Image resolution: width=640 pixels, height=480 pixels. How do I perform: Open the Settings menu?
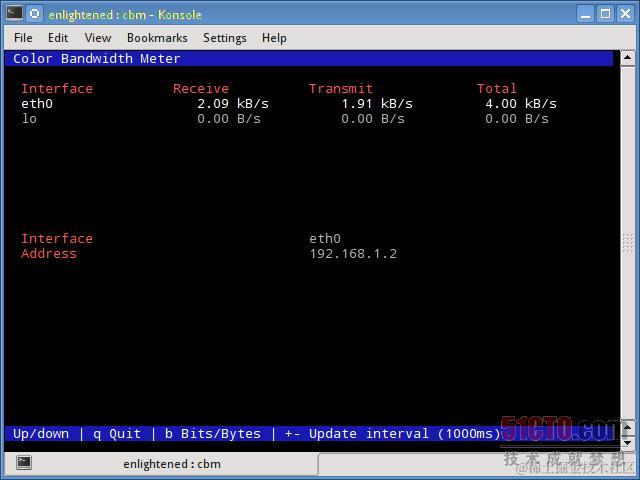pos(224,38)
